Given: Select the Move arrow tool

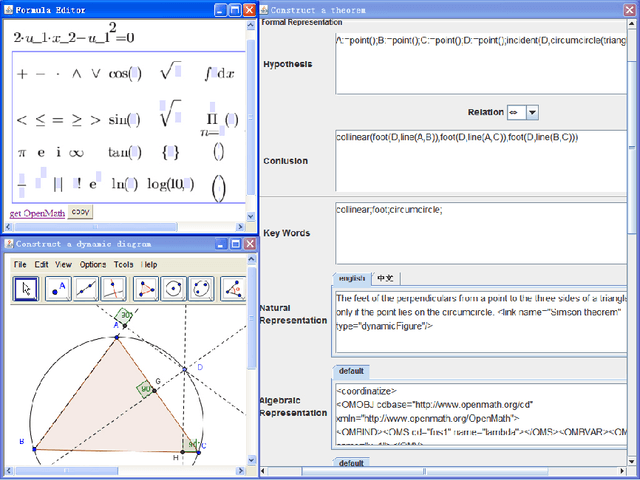Looking at the screenshot, I should (x=27, y=289).
